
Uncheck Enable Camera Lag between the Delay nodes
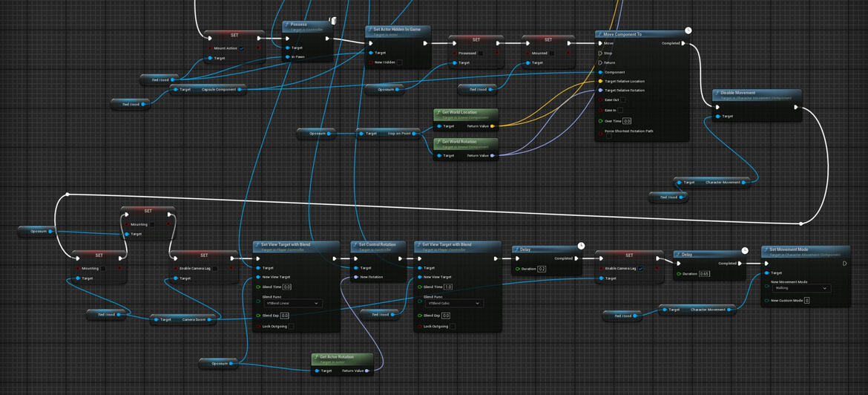640,269
